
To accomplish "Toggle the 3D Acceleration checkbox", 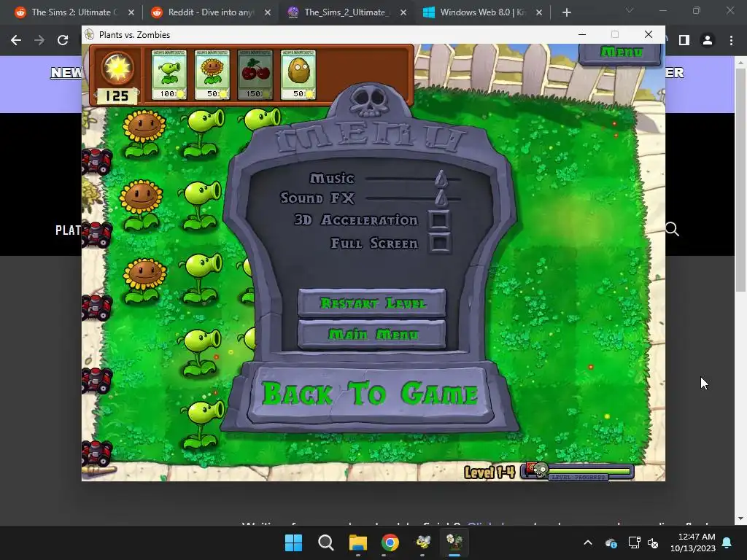I will pos(438,219).
